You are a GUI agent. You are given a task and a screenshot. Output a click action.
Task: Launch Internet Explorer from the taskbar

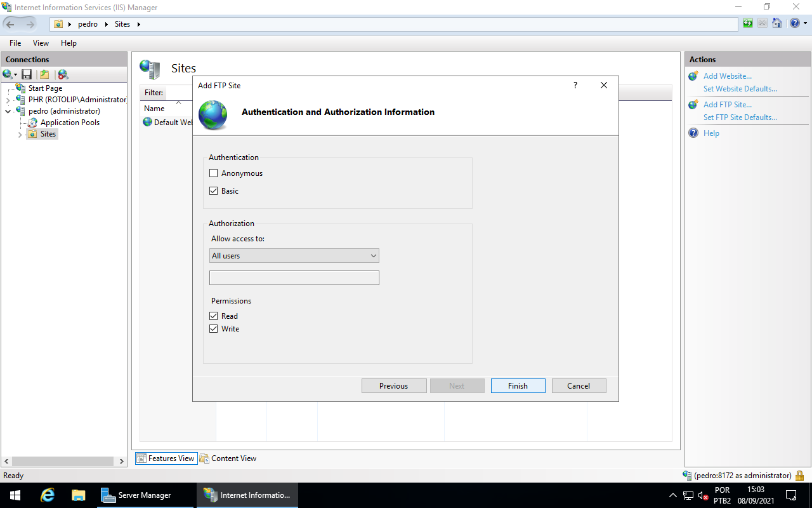(x=47, y=495)
